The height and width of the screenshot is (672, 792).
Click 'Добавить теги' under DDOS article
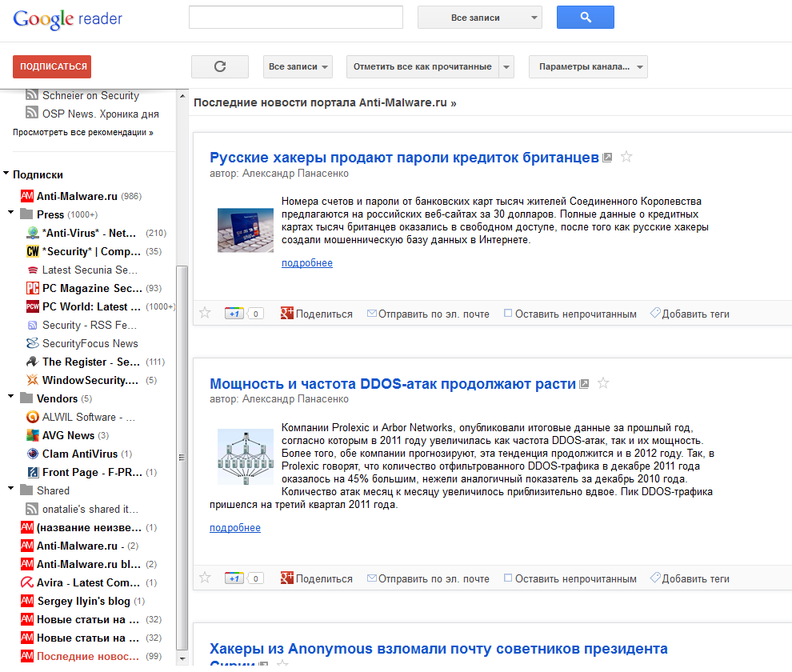click(x=695, y=578)
